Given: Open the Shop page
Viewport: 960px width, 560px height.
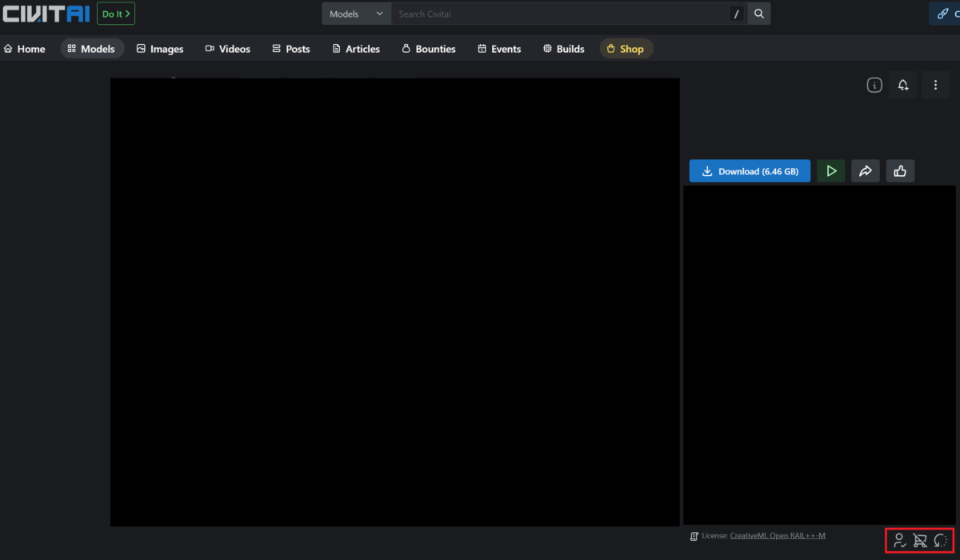Looking at the screenshot, I should pos(626,48).
